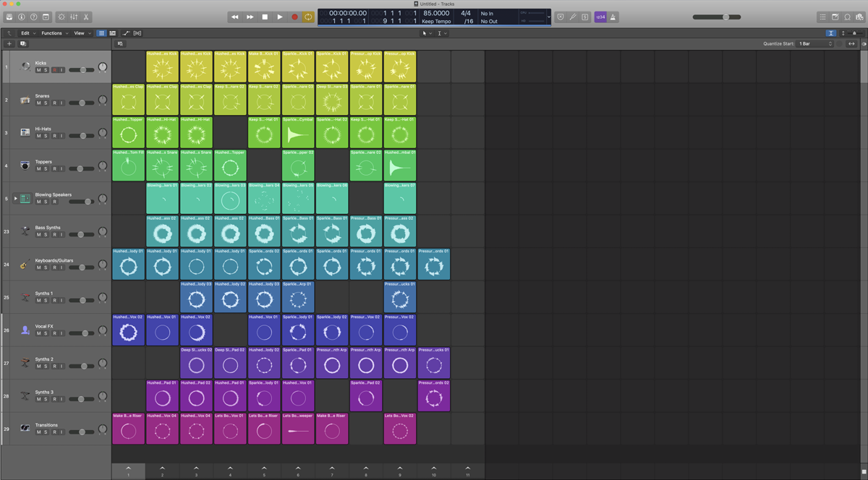
Task: Mute the Kicks track
Action: (39, 69)
